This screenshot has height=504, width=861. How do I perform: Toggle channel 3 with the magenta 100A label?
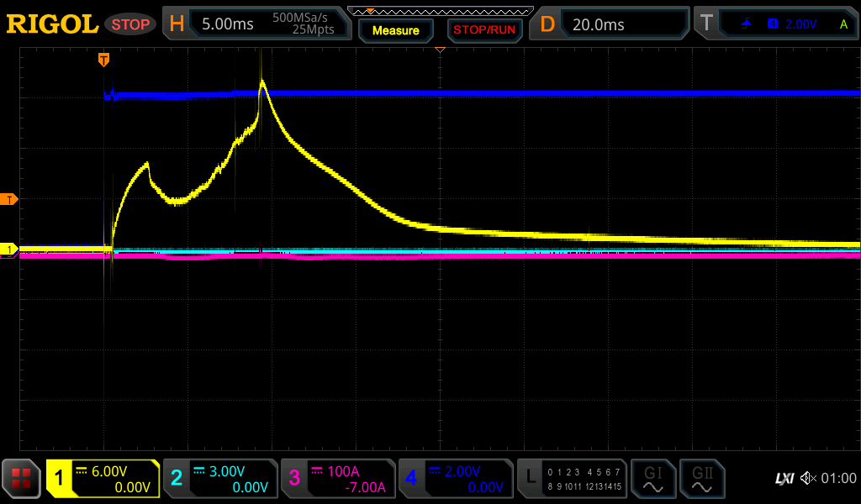(x=337, y=479)
